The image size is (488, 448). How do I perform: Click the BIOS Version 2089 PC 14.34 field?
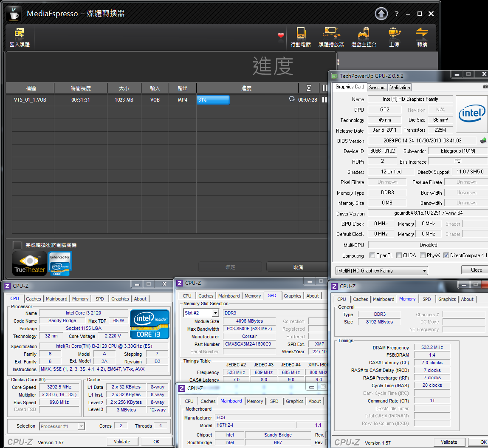click(422, 141)
